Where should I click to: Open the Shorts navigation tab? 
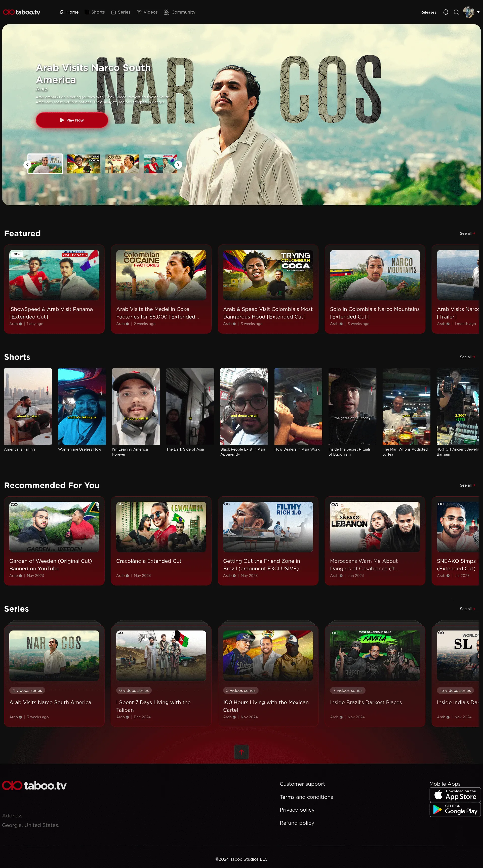tap(95, 12)
